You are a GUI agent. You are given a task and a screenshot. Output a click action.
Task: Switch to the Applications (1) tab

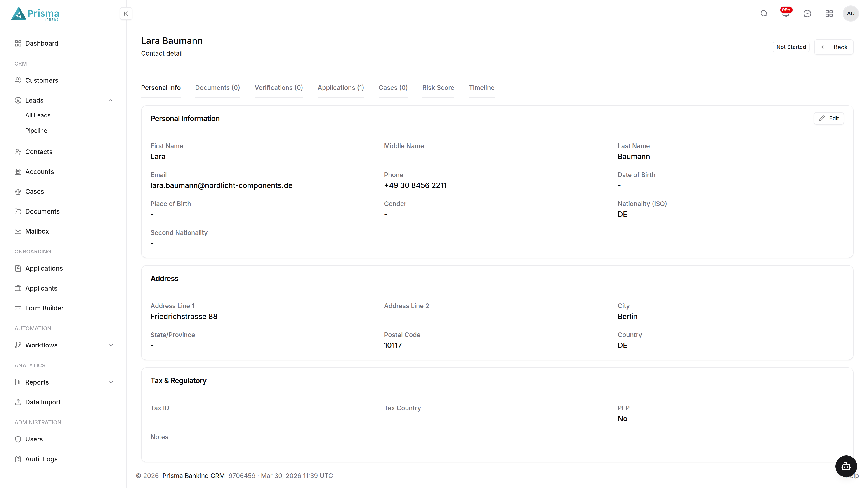click(341, 88)
